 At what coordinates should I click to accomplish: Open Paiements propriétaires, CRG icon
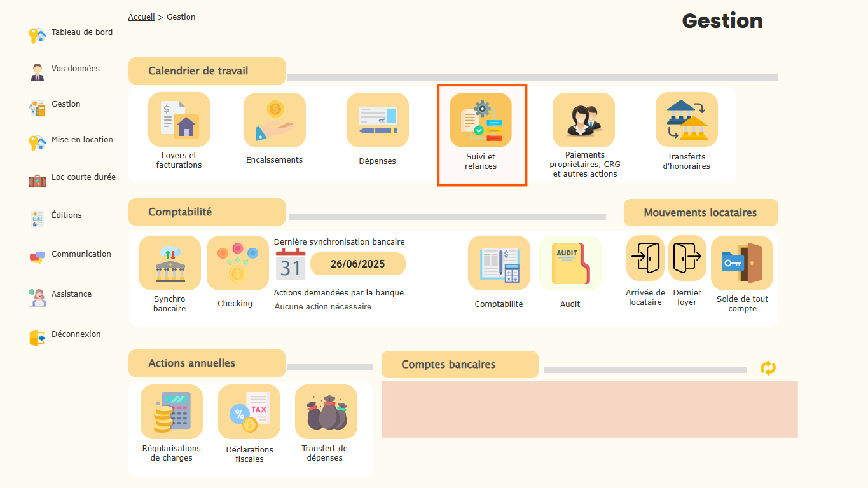pos(583,120)
